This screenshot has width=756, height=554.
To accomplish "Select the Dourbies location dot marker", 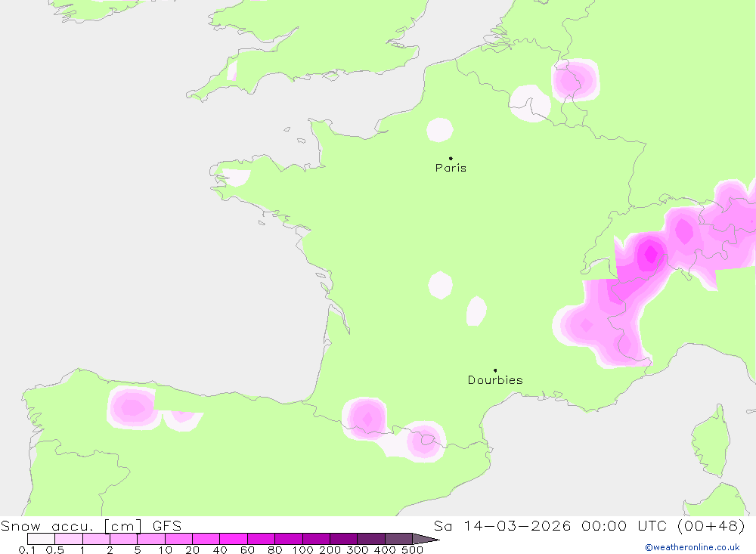I will (x=495, y=370).
